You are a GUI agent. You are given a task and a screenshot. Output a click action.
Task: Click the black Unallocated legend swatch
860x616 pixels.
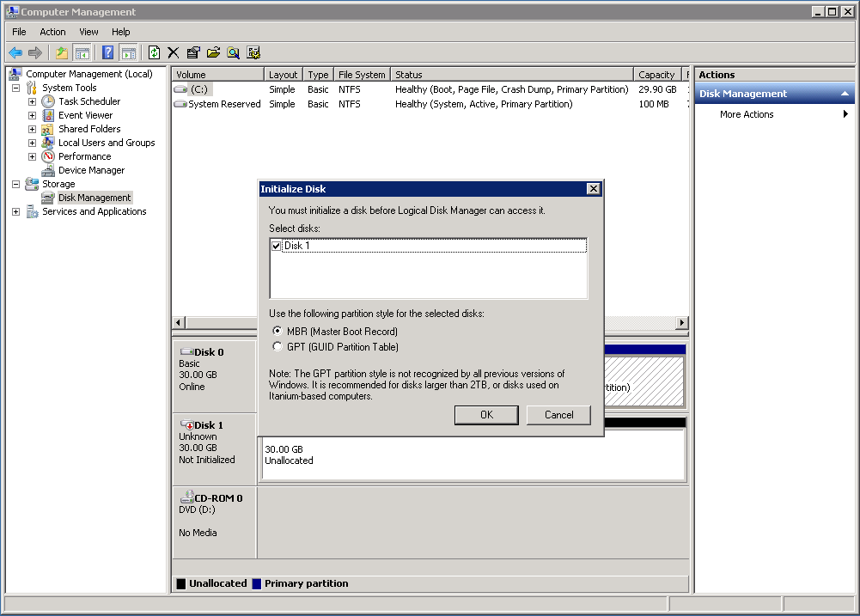pyautogui.click(x=181, y=583)
